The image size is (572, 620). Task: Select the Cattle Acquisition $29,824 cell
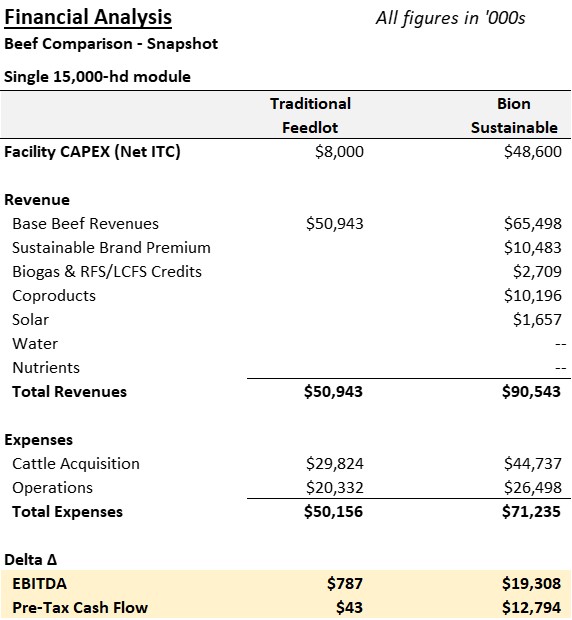[x=334, y=464]
